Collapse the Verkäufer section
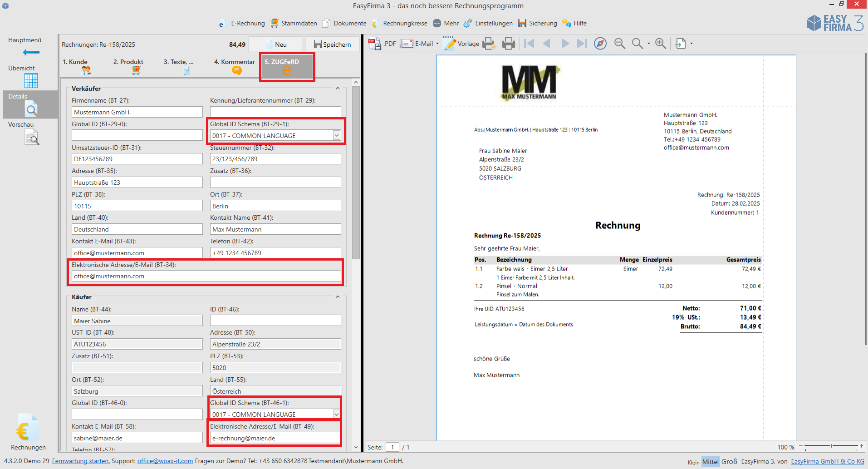The height and width of the screenshot is (469, 868). click(x=338, y=89)
